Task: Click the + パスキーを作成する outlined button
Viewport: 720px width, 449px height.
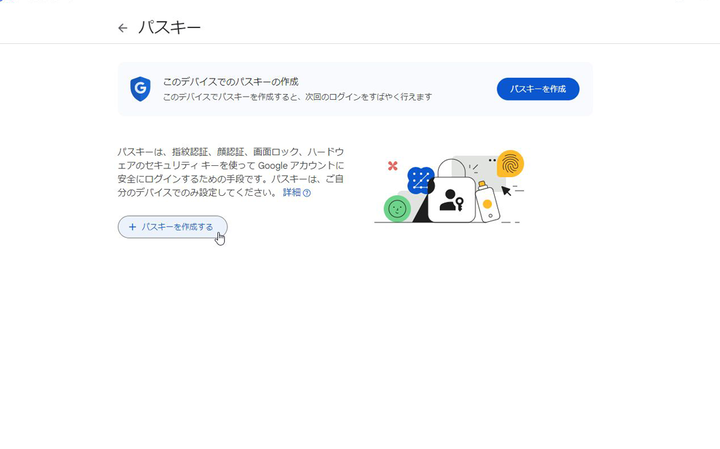Action: (173, 227)
